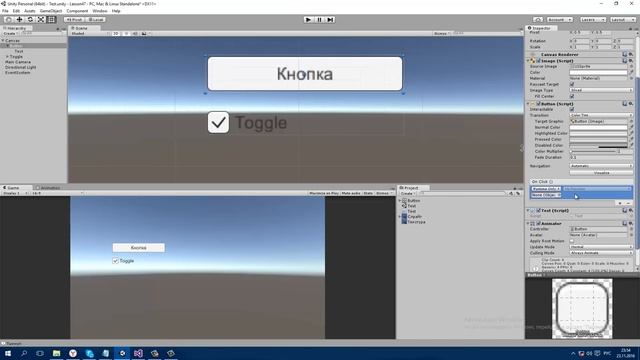640x360 pixels.
Task: Open Image Type dropdown
Action: point(601,90)
